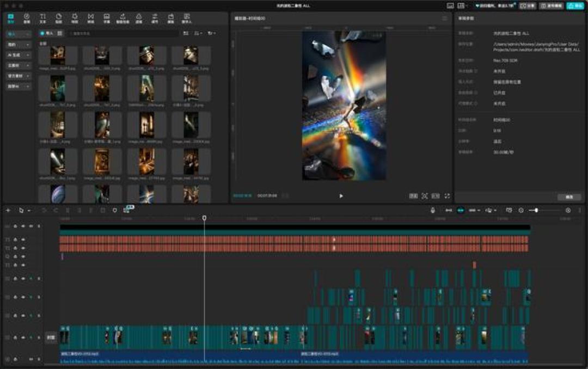The width and height of the screenshot is (588, 369).
Task: Click the marker shield icon in timeline toolbar
Action: [x=115, y=211]
